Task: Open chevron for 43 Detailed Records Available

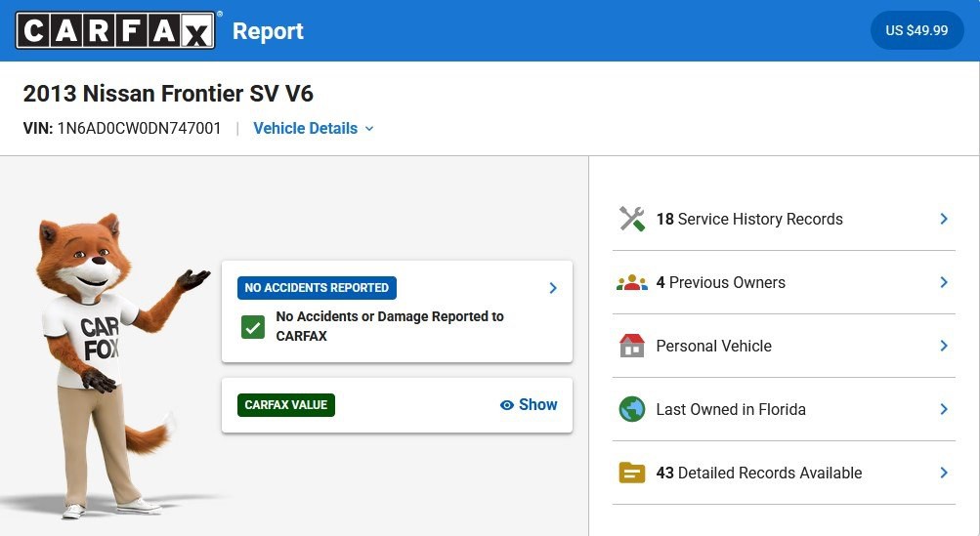Action: tap(944, 473)
